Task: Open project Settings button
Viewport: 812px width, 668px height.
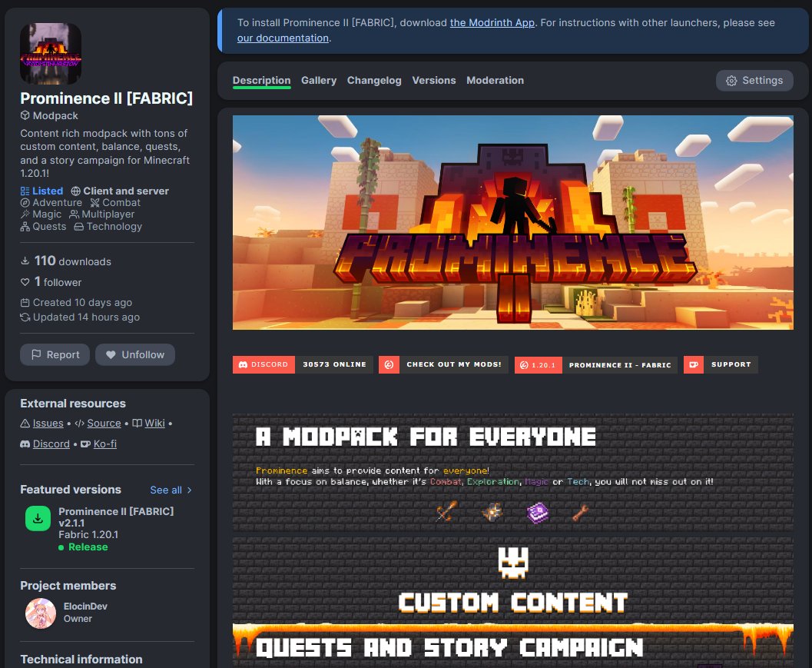Action: [754, 80]
